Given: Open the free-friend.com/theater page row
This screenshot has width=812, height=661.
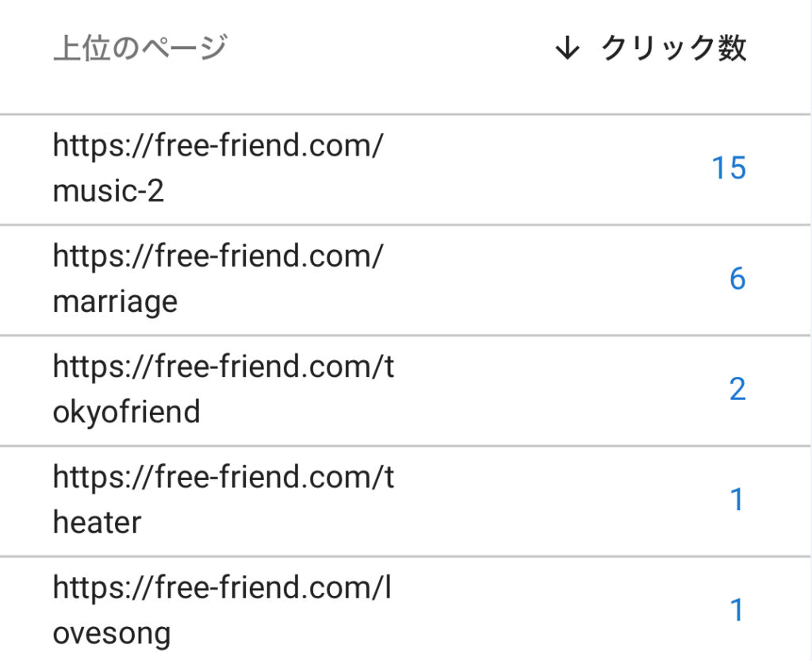Looking at the screenshot, I should [406, 501].
